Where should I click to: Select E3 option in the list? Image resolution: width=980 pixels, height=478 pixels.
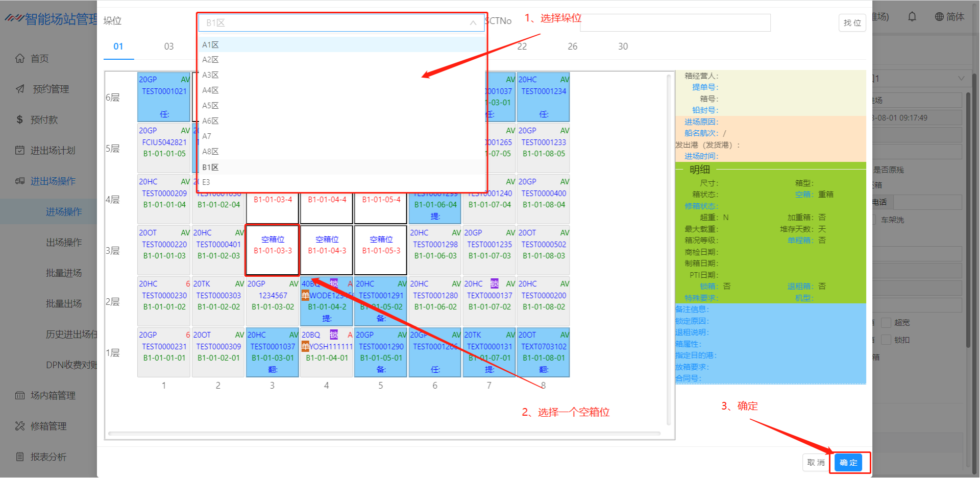(206, 182)
